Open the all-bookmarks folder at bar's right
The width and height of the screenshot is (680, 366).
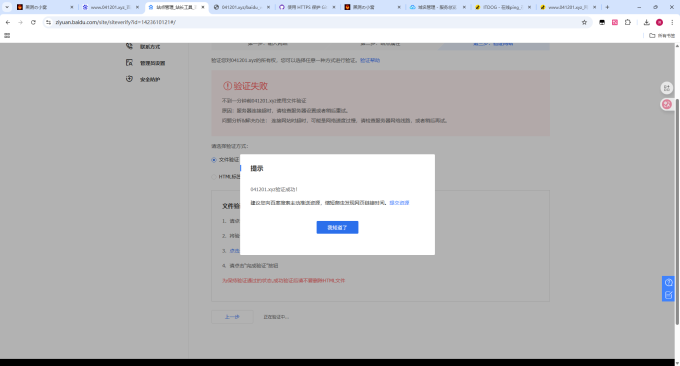662,36
